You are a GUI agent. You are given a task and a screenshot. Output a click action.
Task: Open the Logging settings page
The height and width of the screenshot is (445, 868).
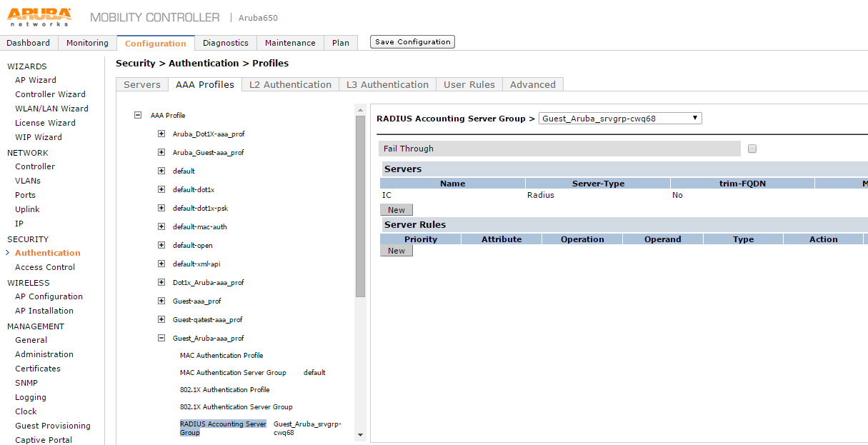pos(31,397)
